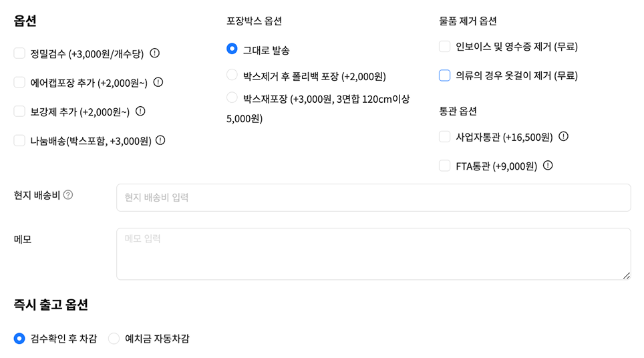Click info icon beside 에어캡포장 추가
This screenshot has width=644, height=358.
(158, 82)
